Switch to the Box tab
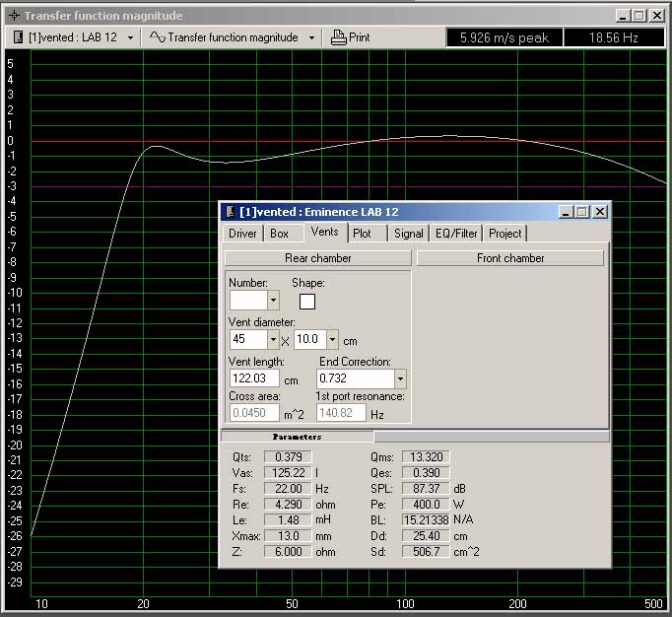The height and width of the screenshot is (617, 672). (x=280, y=234)
